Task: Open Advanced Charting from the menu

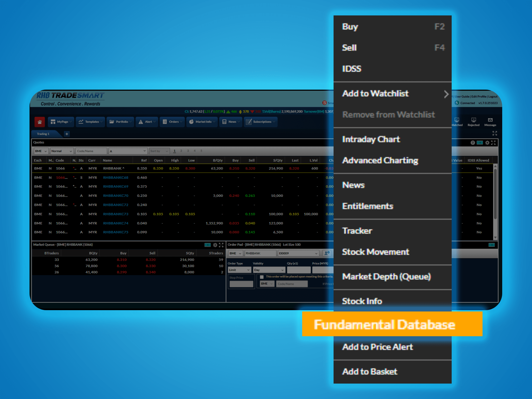Action: click(x=393, y=160)
